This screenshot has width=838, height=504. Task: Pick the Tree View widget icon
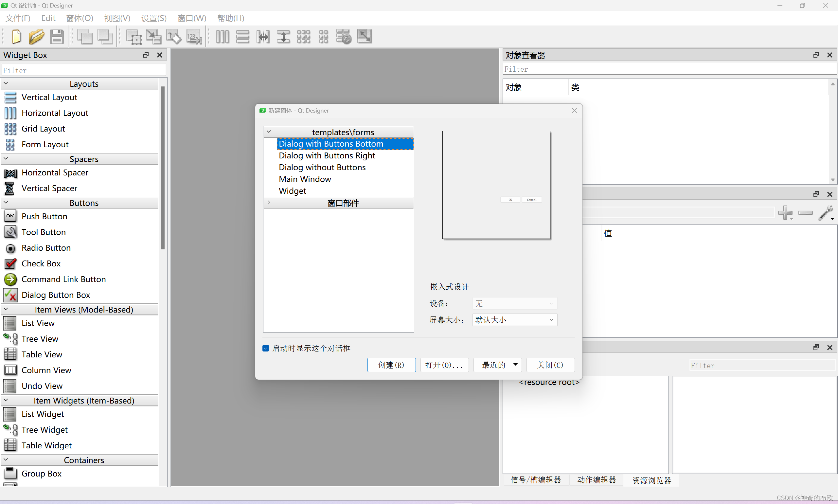(10, 339)
